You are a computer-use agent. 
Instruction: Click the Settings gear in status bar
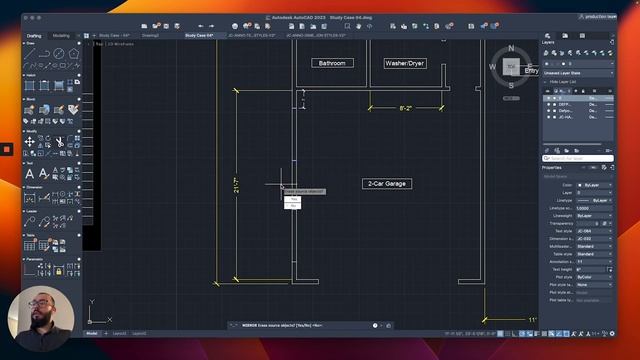click(612, 333)
